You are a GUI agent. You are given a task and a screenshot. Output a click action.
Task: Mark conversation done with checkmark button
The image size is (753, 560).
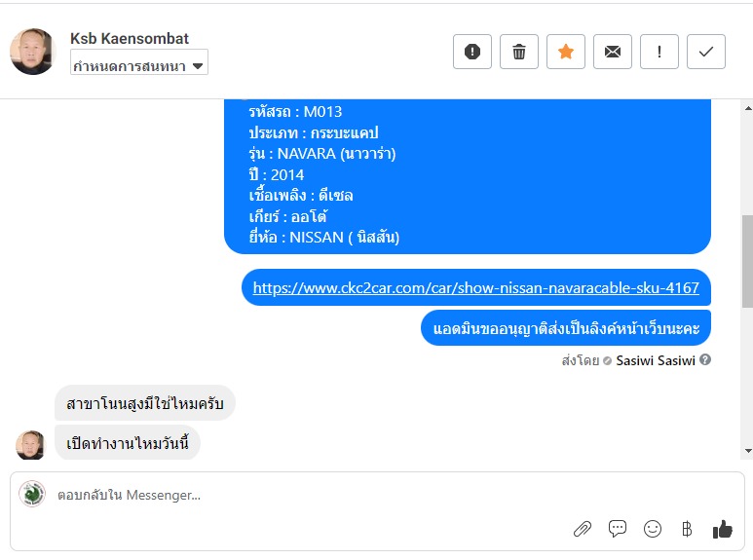pos(706,52)
